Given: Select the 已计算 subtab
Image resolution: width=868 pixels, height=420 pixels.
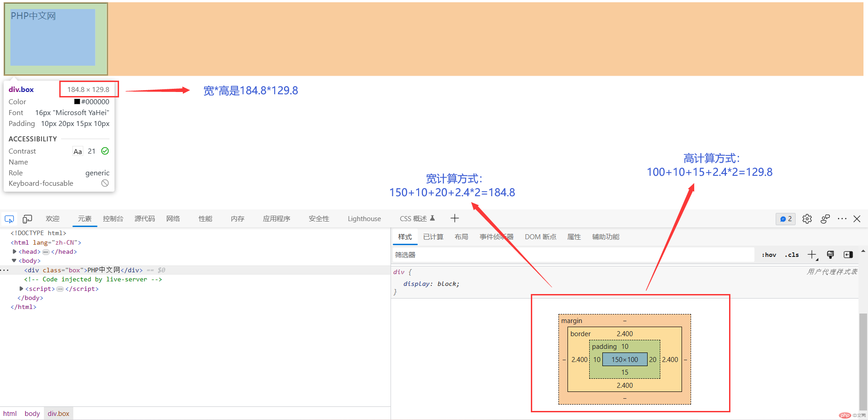Looking at the screenshot, I should [x=433, y=237].
